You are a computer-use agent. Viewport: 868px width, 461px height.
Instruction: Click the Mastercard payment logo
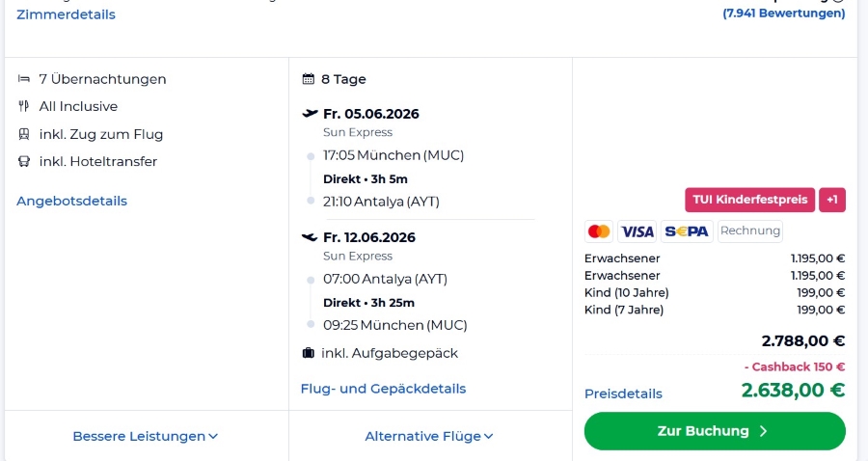point(599,231)
